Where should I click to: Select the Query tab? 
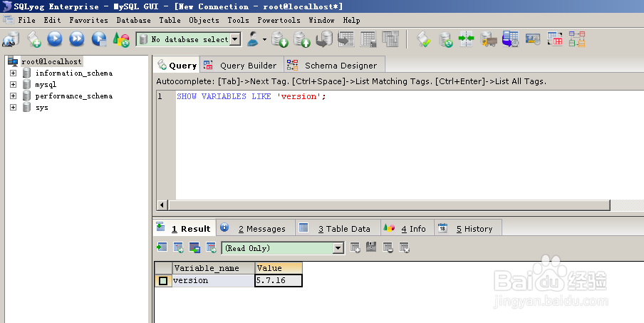coord(177,65)
